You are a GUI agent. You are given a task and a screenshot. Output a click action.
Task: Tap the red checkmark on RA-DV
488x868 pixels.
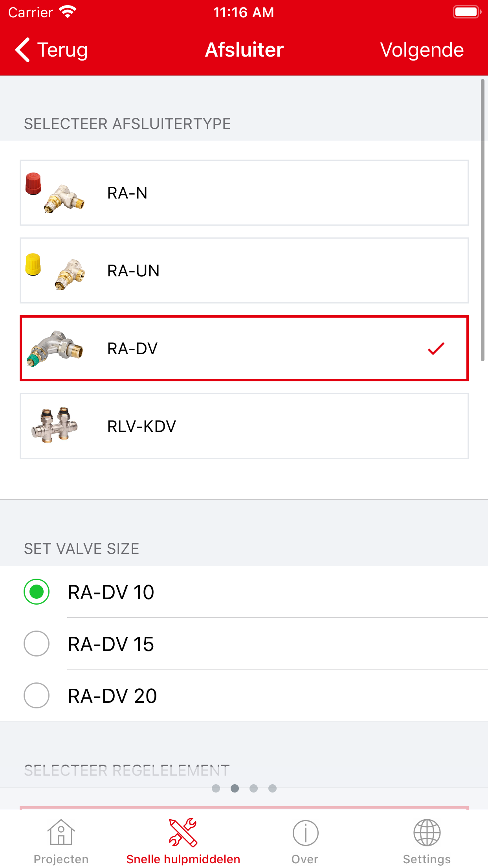(x=436, y=348)
